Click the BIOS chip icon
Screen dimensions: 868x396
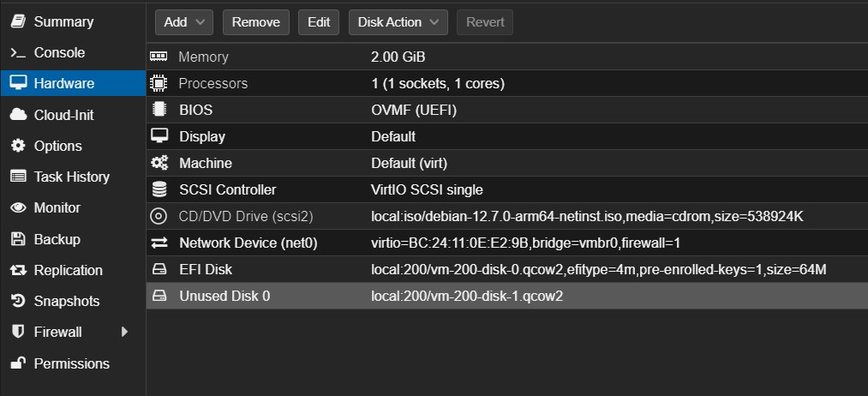[x=159, y=110]
